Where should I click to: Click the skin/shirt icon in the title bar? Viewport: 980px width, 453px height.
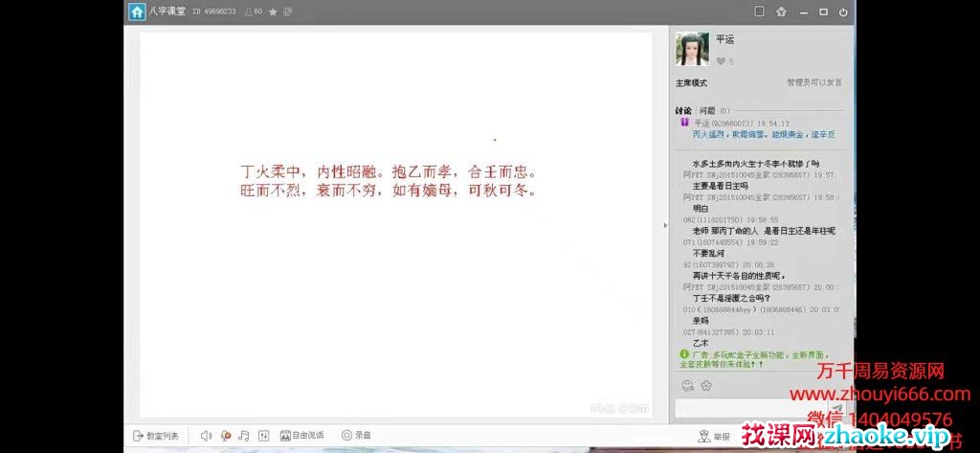(x=781, y=11)
